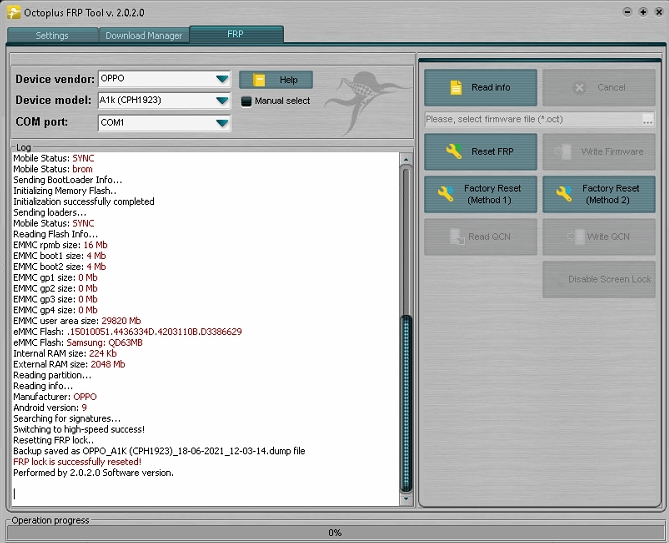Click 'Sending BootLoader Info...' log line
Viewport: 669px width, 543px height.
click(x=67, y=180)
